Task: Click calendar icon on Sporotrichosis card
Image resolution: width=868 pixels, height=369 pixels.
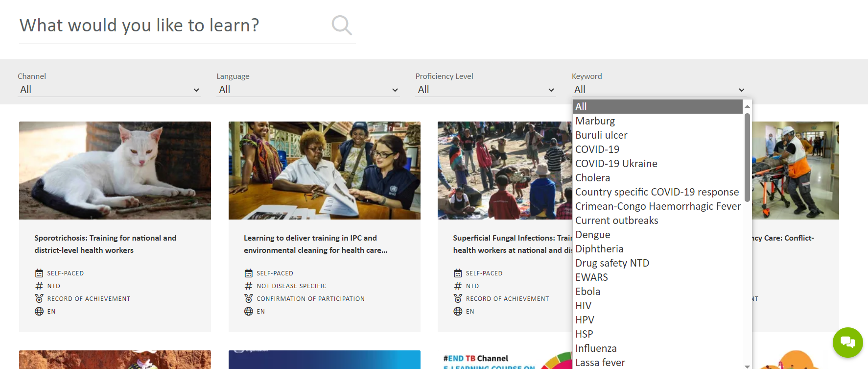Action: (39, 273)
